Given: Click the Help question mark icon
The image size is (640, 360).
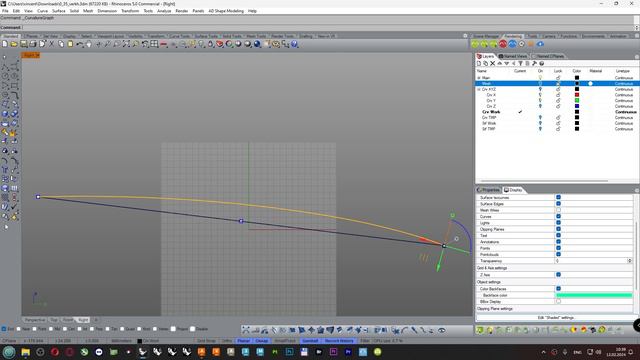Looking at the screenshot, I should point(294,44).
